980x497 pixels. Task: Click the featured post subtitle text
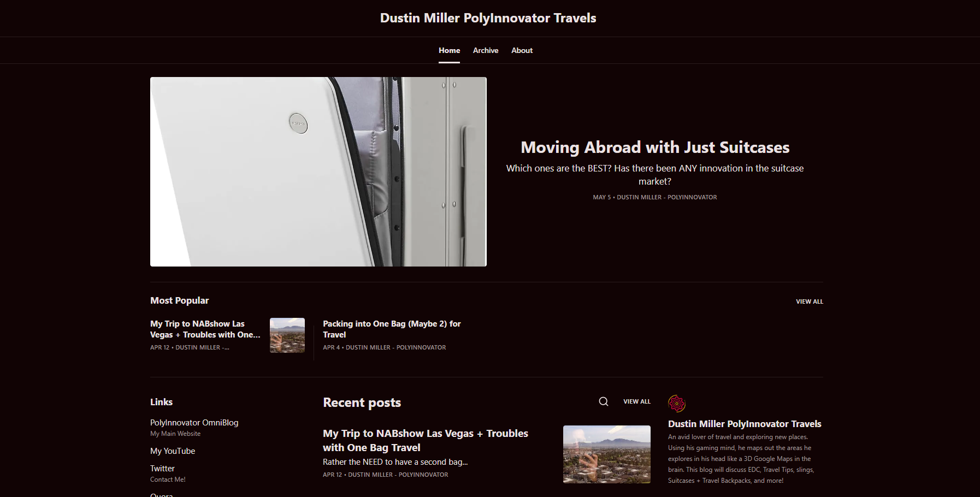[655, 175]
